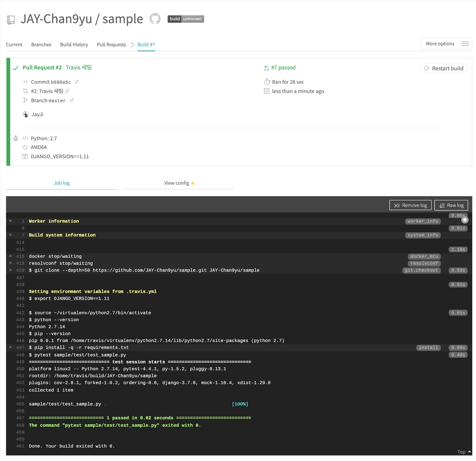Expand the Build system information log fold
476x461 pixels.
click(x=11, y=235)
